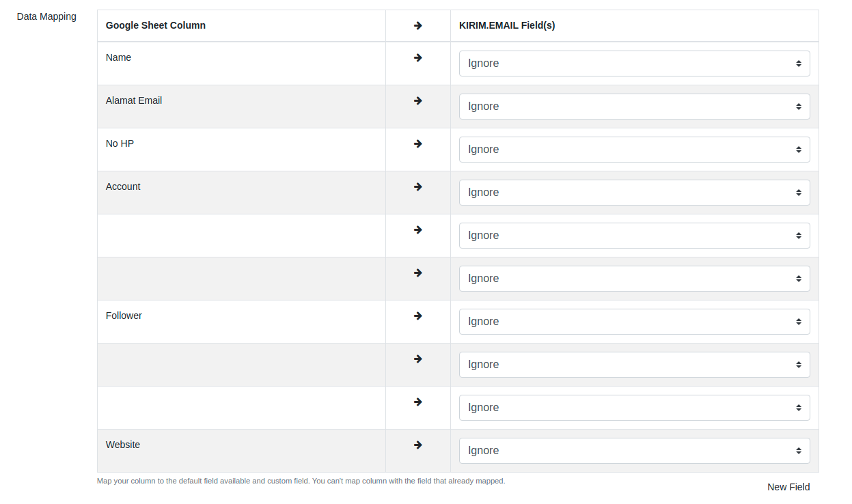Click the arrow icon next to Alamat Email
Image resolution: width=852 pixels, height=504 pixels.
[x=418, y=101]
